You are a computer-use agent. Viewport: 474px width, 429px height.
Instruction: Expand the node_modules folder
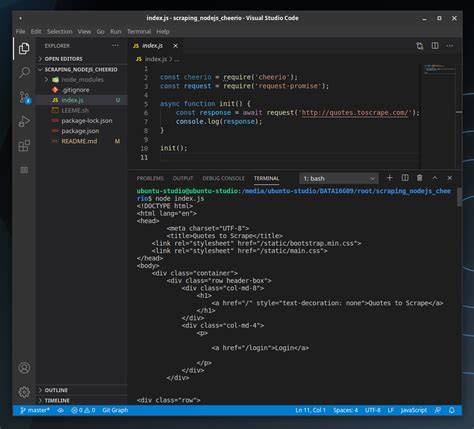tap(82, 80)
